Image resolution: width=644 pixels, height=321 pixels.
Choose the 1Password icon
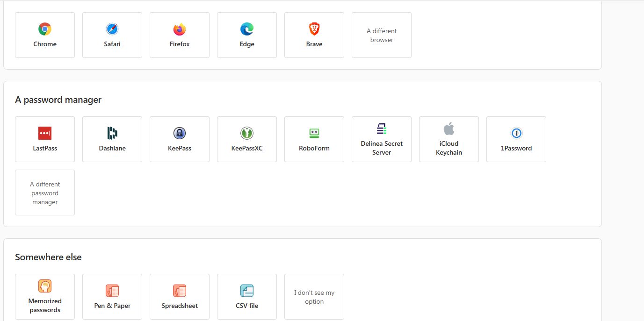[516, 133]
